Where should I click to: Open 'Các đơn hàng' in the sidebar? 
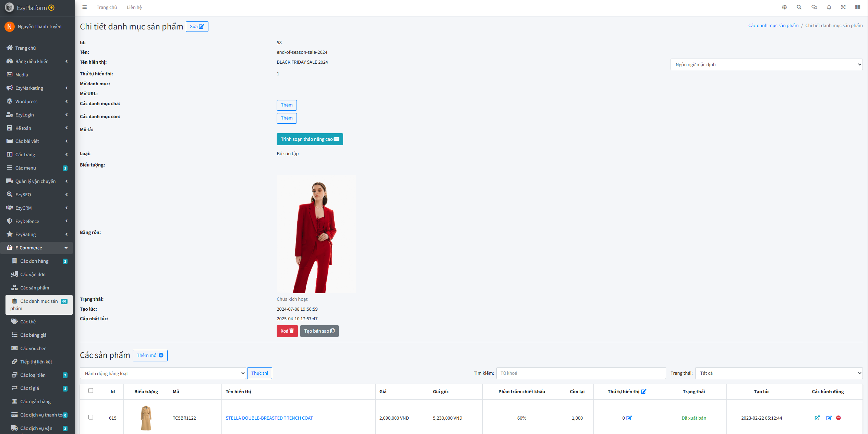[34, 261]
